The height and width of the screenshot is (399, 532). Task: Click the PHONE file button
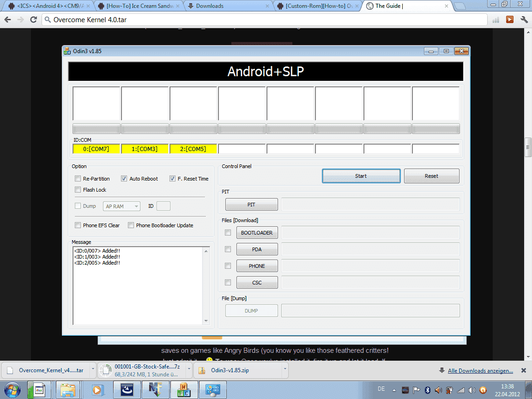(257, 266)
